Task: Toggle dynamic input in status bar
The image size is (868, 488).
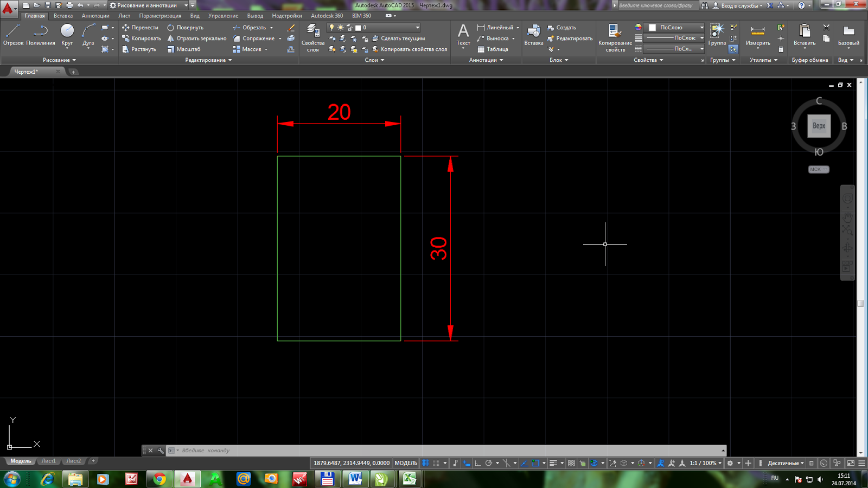Action: (x=467, y=463)
